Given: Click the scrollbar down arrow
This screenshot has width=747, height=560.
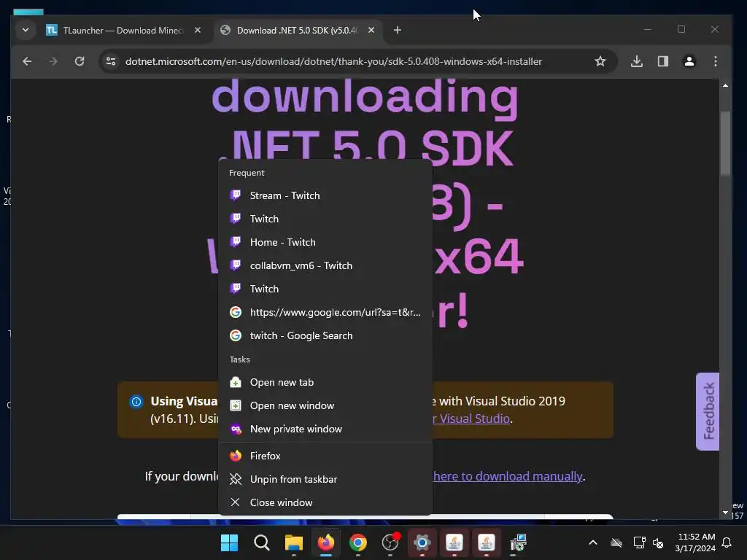Looking at the screenshot, I should (x=725, y=513).
